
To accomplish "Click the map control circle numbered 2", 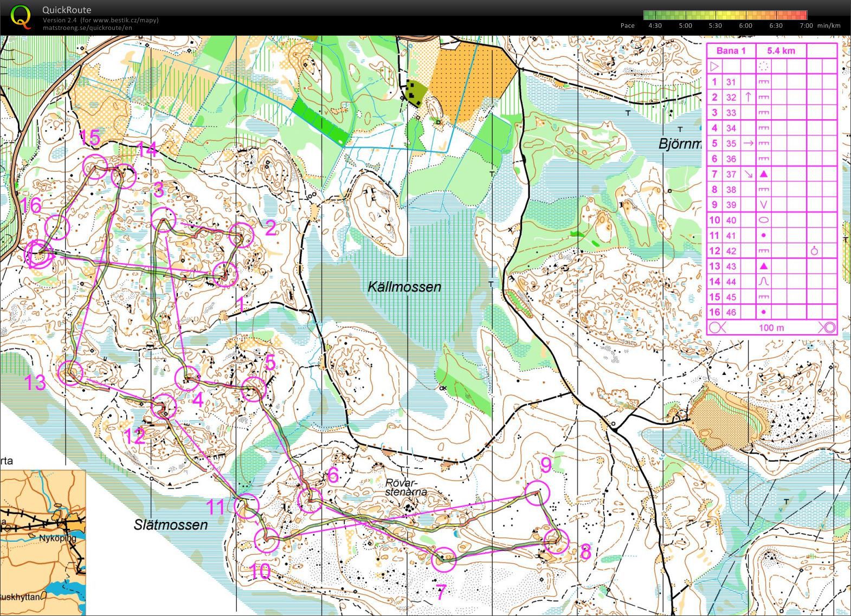I will click(241, 236).
